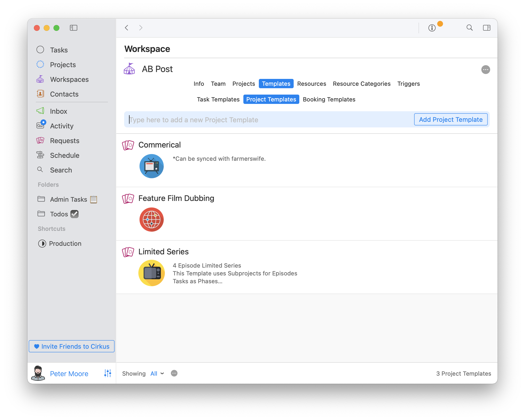Open the Showing All filter dropdown
Image resolution: width=525 pixels, height=420 pixels.
(157, 373)
